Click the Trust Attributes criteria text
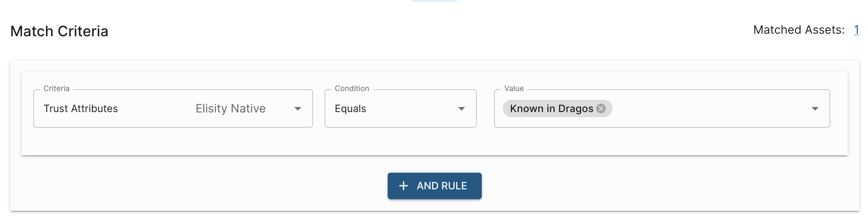This screenshot has height=222, width=868. pyautogui.click(x=81, y=108)
